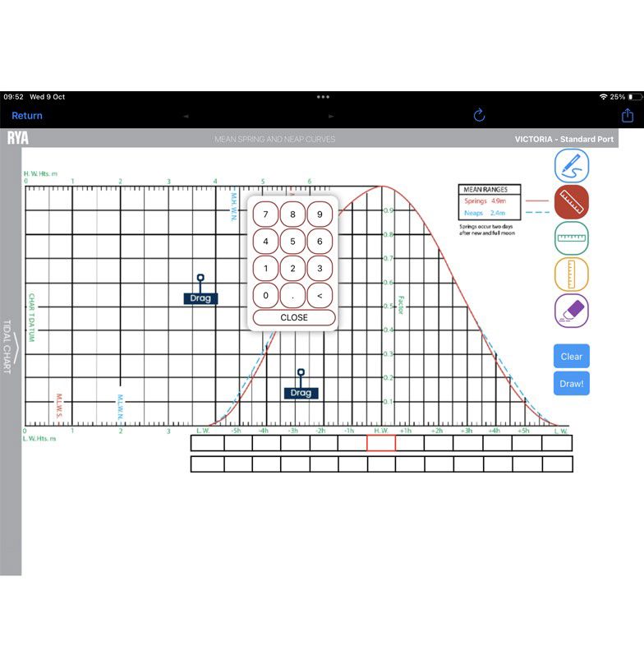Tap the upper Drag handle marker
This screenshot has width=644, height=669.
[200, 297]
